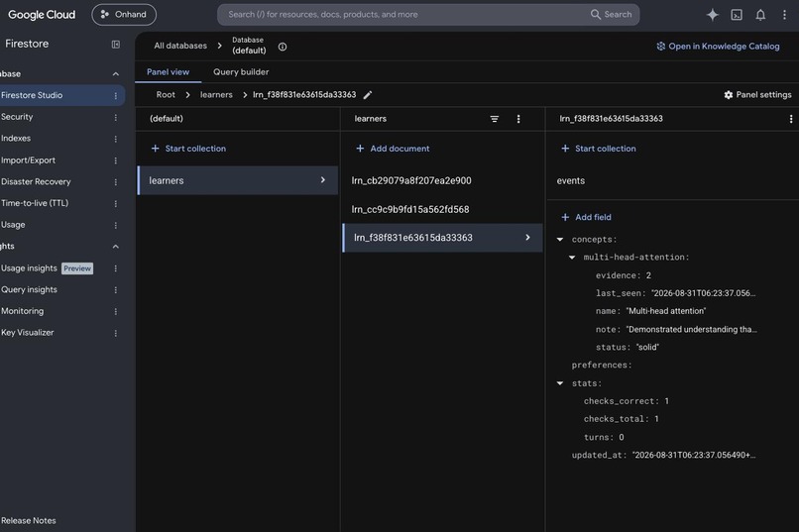Collapse the Database sidebar section
Screen dimensions: 799x532
tap(116, 74)
